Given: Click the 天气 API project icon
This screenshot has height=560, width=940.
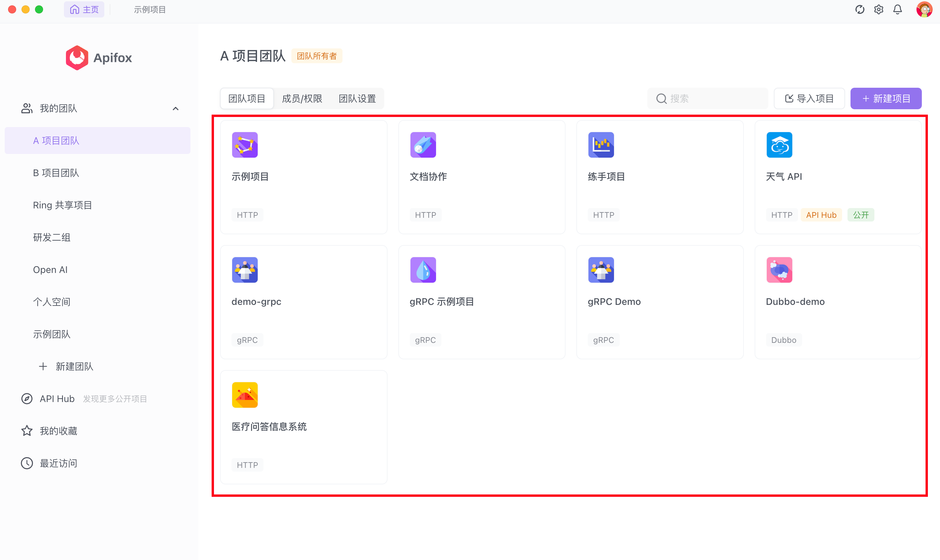Looking at the screenshot, I should [779, 145].
